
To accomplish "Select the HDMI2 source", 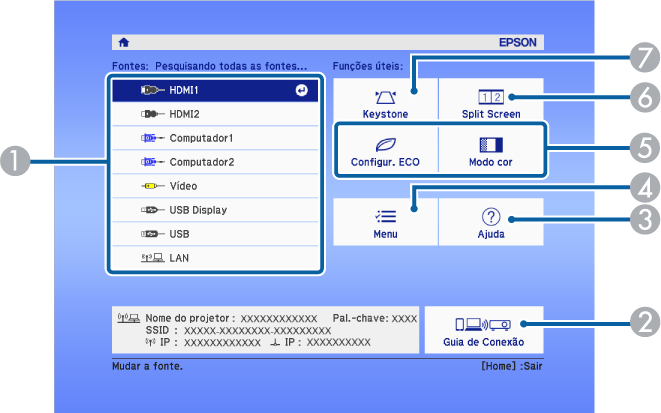I will [214, 114].
